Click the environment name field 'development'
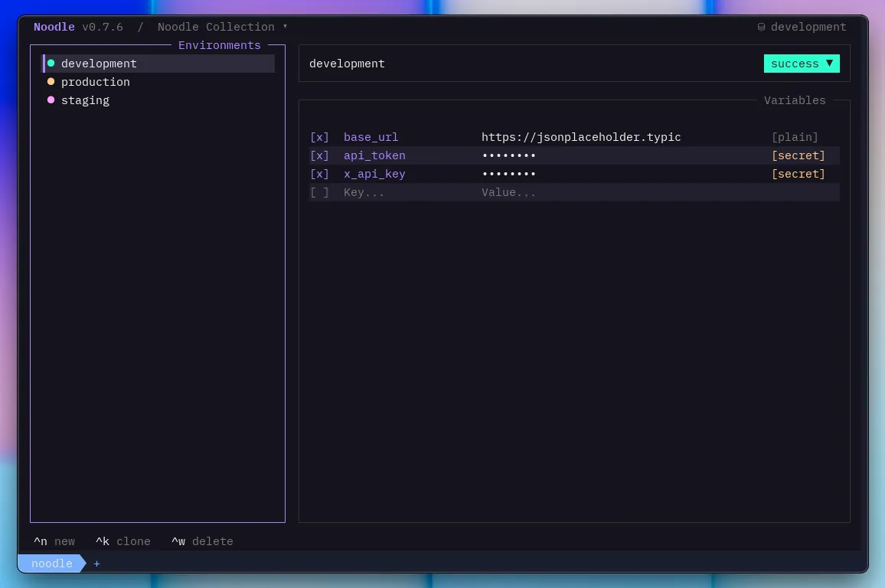Screen dimensions: 885x588 (x=347, y=64)
